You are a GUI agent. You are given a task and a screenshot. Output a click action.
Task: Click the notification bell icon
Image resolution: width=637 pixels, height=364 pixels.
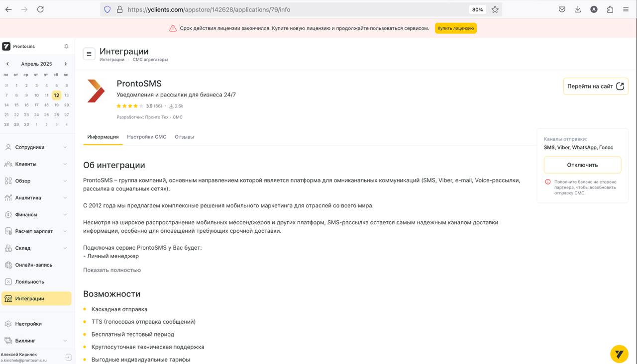(x=66, y=46)
